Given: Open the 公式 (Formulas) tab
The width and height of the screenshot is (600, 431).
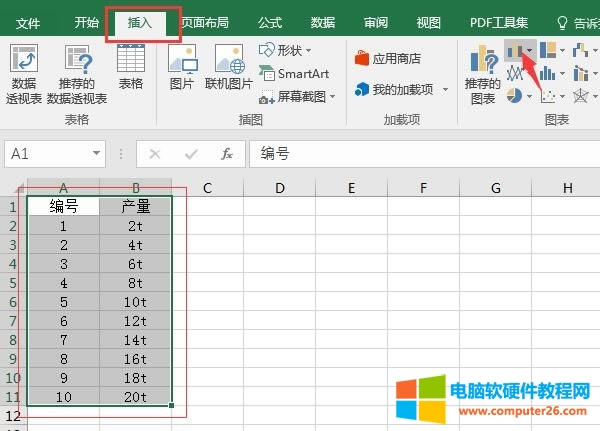Looking at the screenshot, I should point(269,22).
